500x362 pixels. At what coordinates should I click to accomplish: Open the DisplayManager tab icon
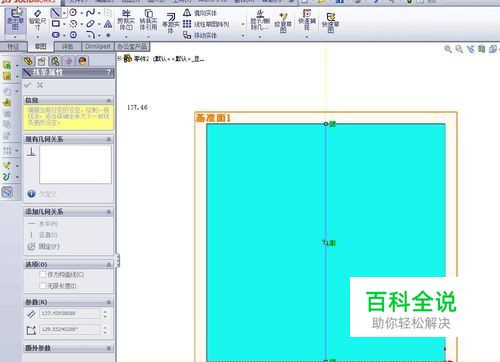tap(83, 61)
